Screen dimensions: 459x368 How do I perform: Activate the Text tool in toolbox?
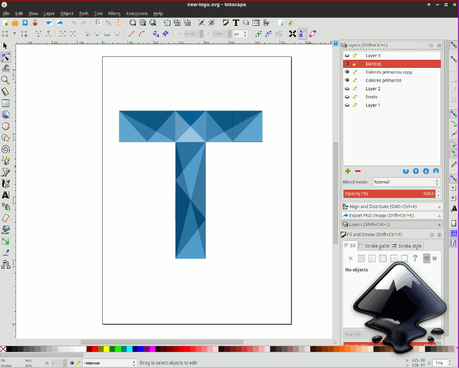point(5,195)
